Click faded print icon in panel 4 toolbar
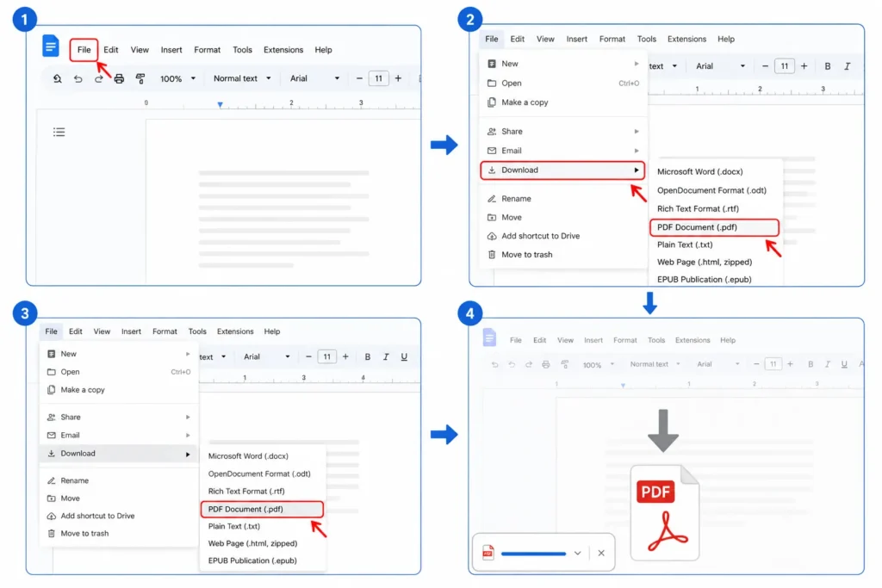The image size is (882, 588). 545,365
